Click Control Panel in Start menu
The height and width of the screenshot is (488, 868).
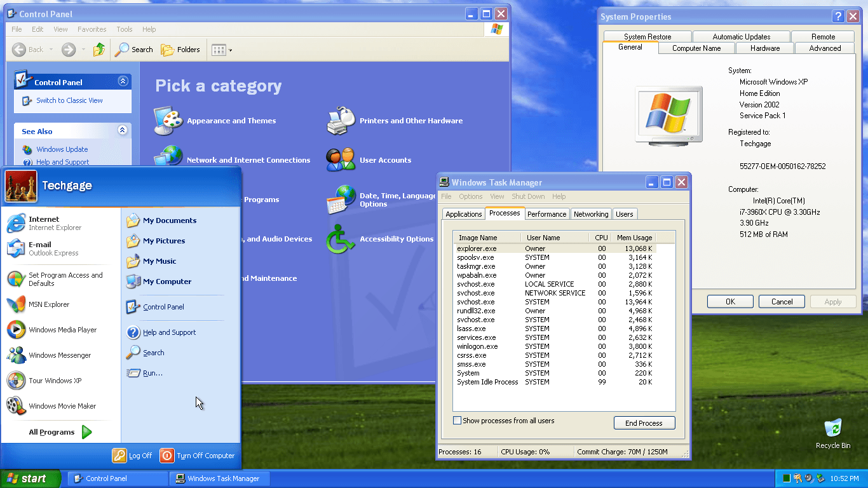click(x=155, y=307)
